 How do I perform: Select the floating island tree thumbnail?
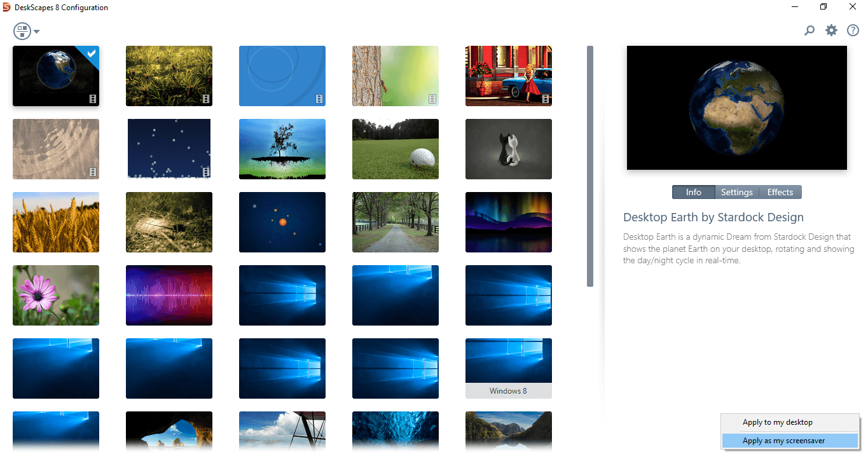pos(282,149)
